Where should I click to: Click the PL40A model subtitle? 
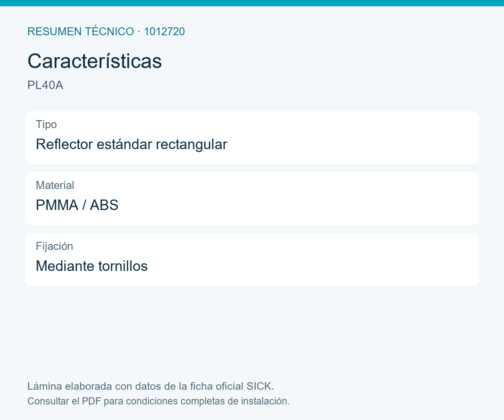coord(45,85)
